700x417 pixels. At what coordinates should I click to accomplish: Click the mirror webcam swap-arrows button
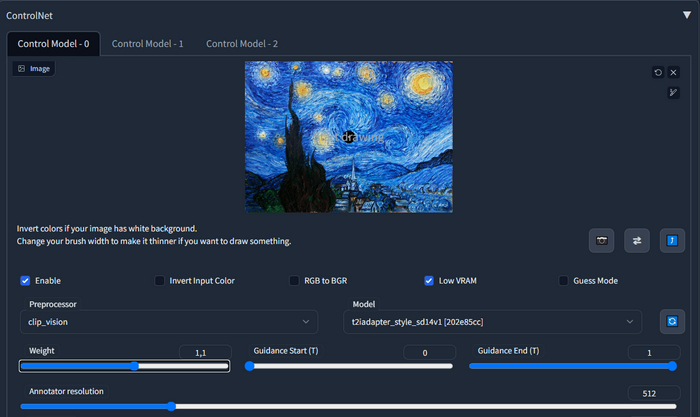pos(637,241)
